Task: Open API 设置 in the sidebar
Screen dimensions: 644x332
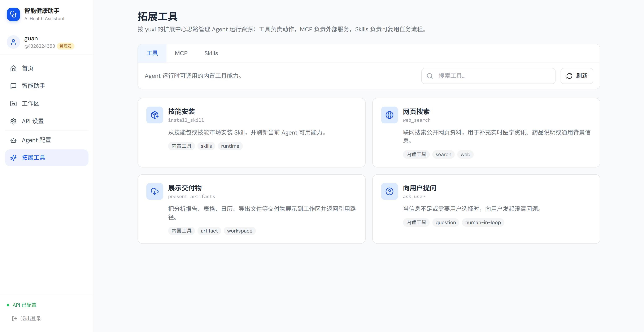Action: pos(47,121)
